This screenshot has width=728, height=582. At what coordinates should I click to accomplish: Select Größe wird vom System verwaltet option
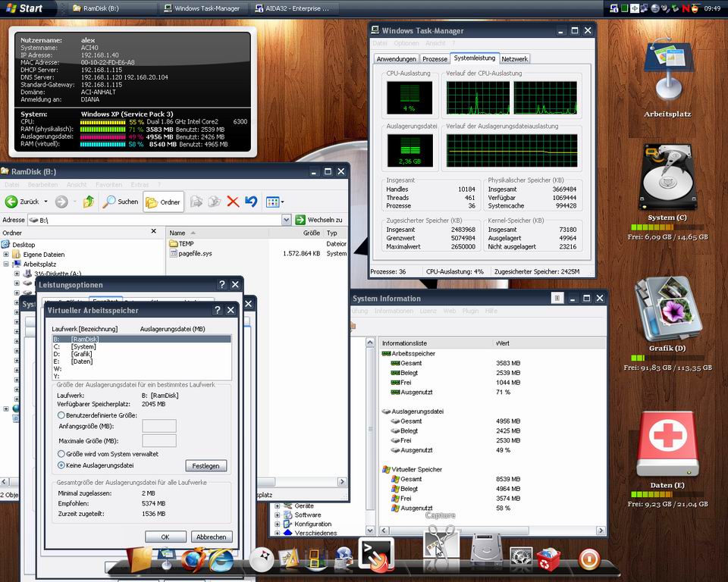[61, 454]
